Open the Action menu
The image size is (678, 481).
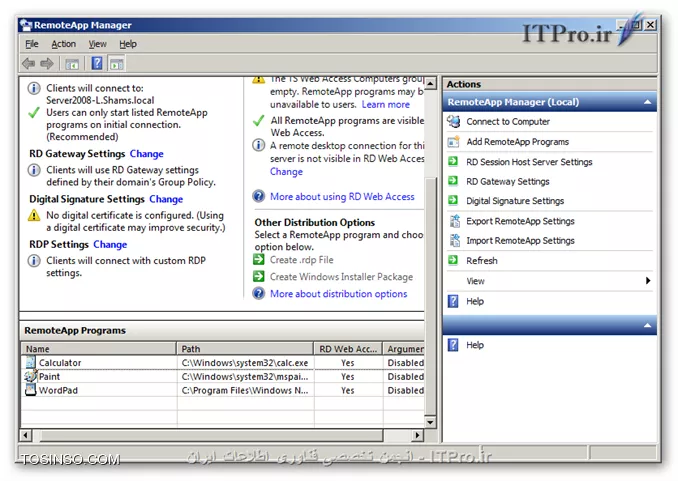click(64, 44)
